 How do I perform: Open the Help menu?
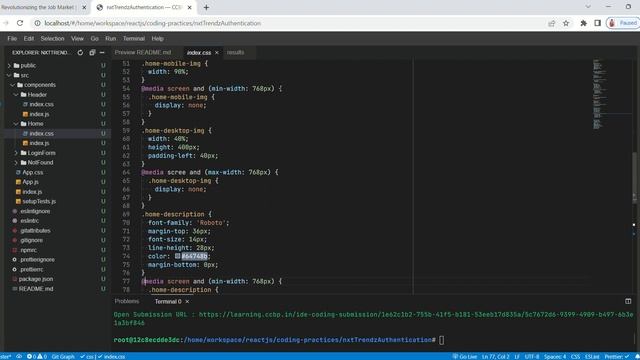click(x=158, y=39)
